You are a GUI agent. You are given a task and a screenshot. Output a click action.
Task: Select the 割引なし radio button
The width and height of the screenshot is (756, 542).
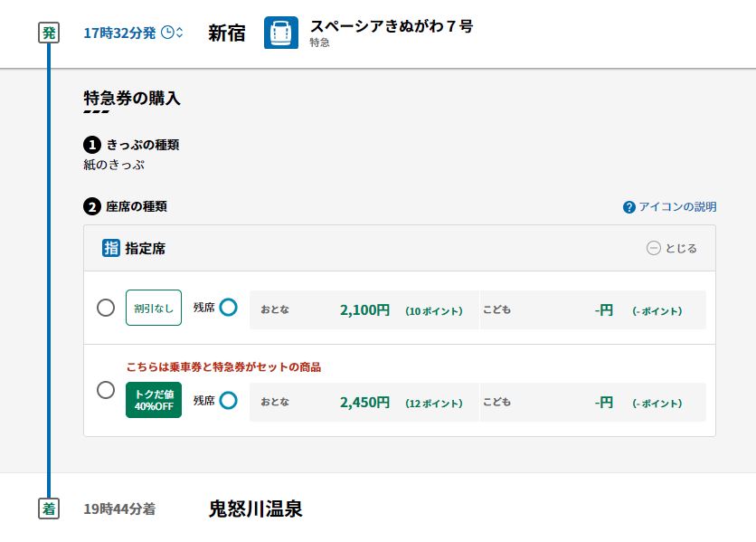coord(106,308)
